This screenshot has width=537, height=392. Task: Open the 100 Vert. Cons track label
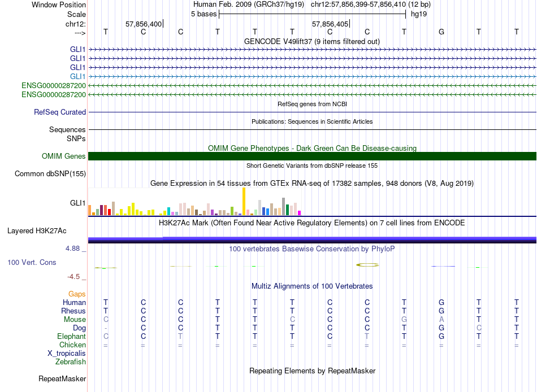point(32,262)
